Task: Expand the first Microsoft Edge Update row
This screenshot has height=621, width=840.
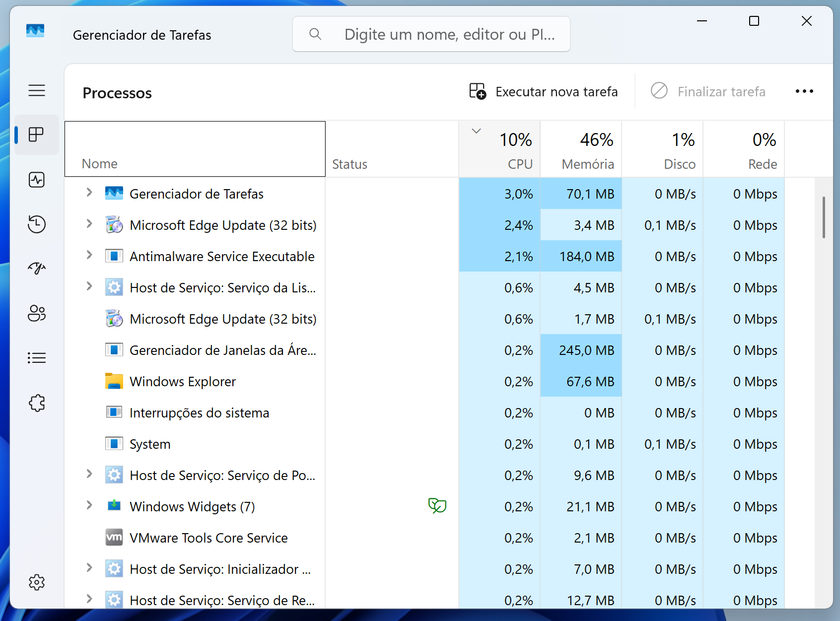Action: [89, 224]
